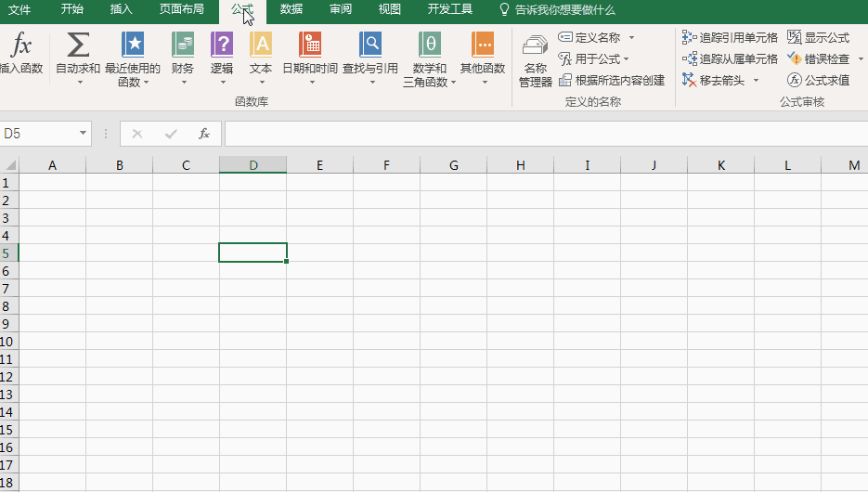Expand the Text (文本) dropdown arrow
This screenshot has width=868, height=492.
pos(262,83)
